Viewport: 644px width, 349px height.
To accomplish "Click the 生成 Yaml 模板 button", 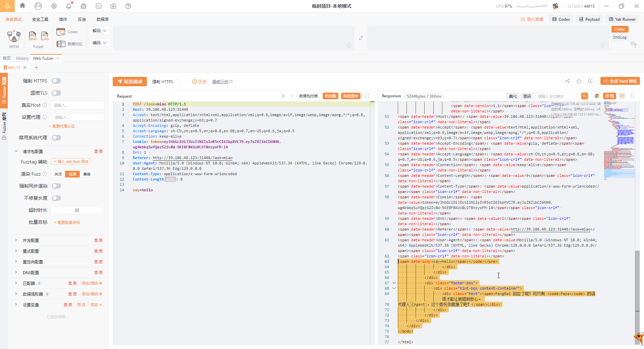I will 620,81.
